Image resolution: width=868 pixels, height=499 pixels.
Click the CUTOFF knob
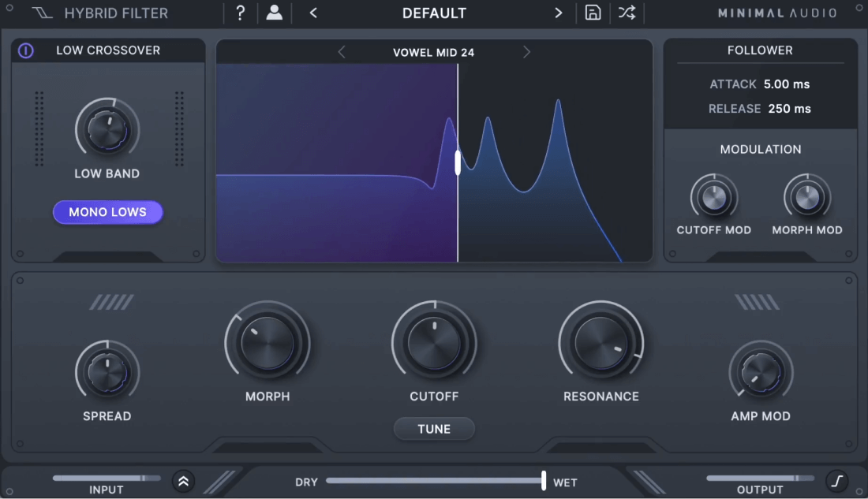pos(434,343)
